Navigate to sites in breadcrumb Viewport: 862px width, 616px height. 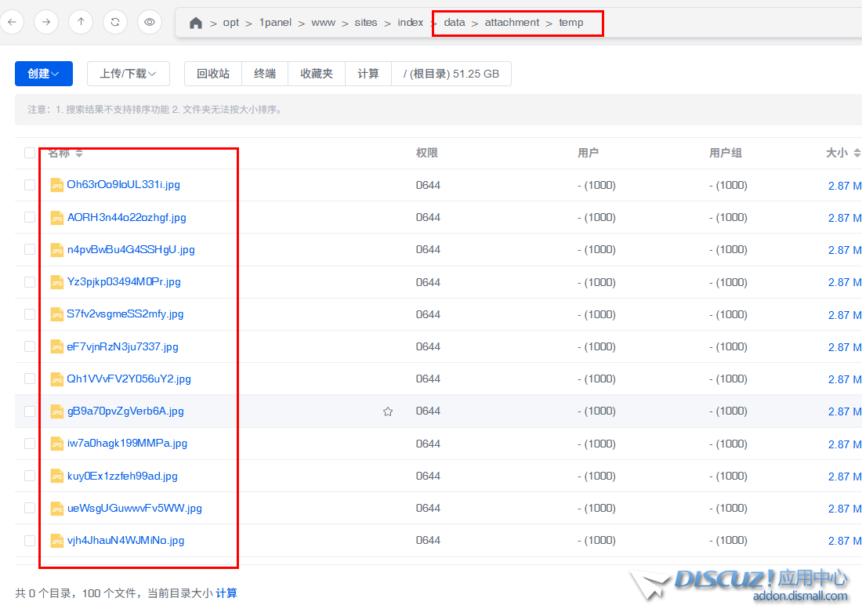pyautogui.click(x=366, y=23)
